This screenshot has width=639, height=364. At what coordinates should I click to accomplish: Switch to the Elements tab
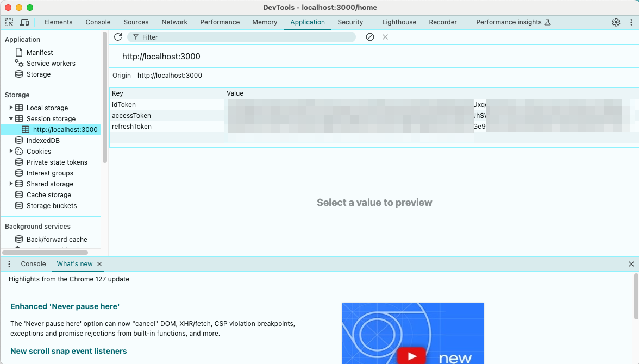pos(58,22)
